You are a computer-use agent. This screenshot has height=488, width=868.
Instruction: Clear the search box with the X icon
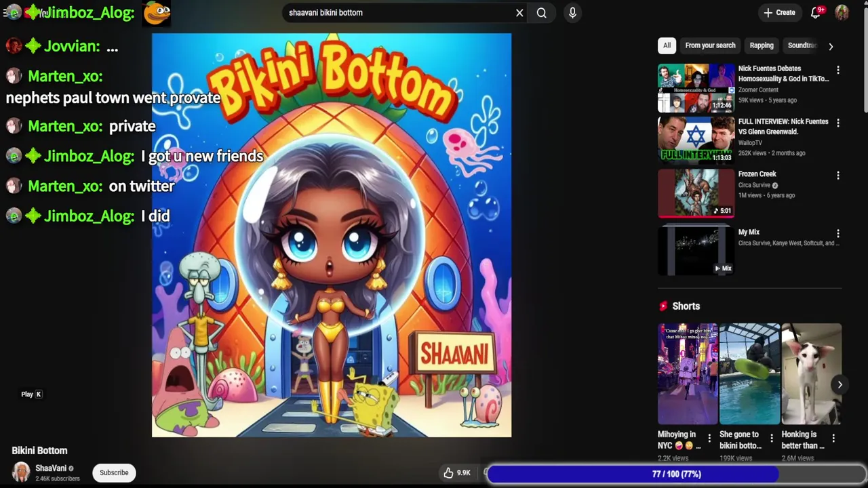coord(519,12)
